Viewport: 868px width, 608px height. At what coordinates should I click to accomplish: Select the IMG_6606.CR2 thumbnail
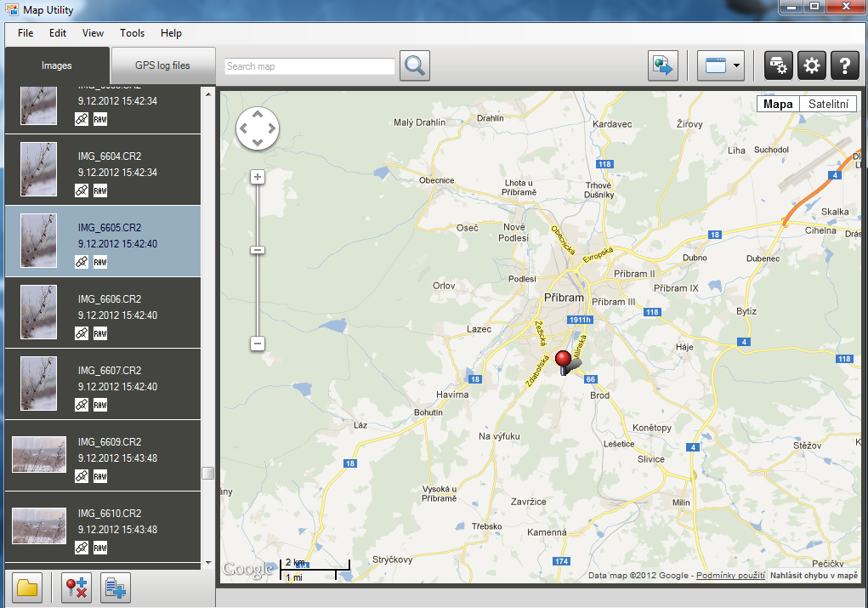(x=39, y=312)
